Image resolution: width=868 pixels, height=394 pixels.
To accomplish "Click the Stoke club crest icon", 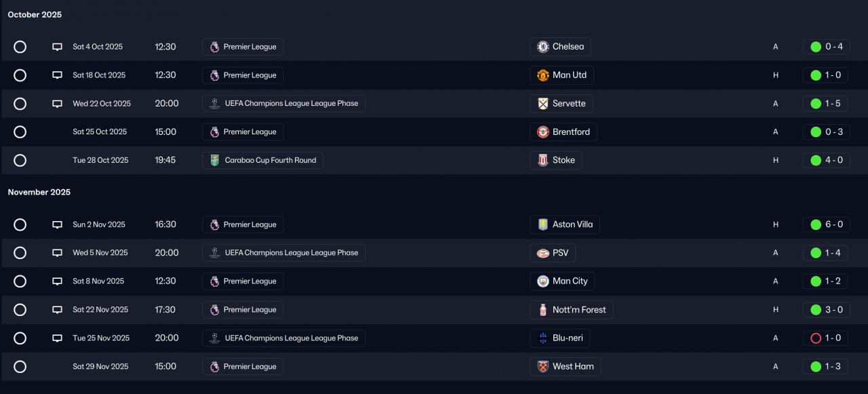I will (542, 161).
